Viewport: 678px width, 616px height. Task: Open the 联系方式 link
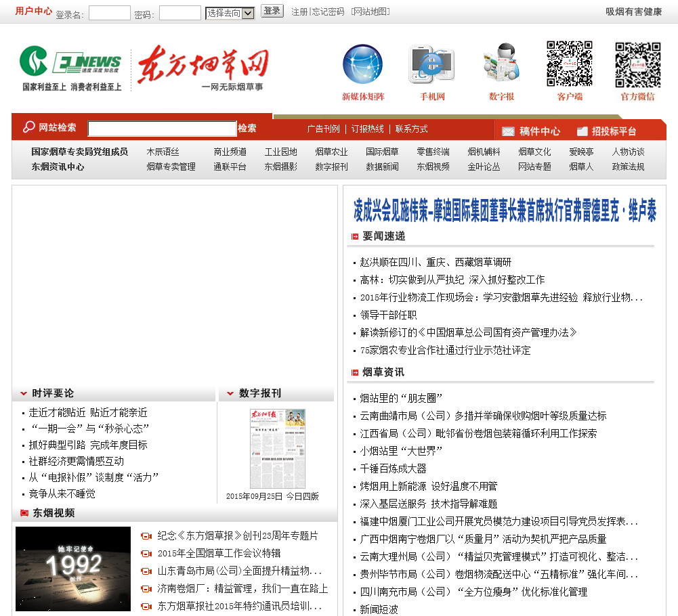[412, 129]
